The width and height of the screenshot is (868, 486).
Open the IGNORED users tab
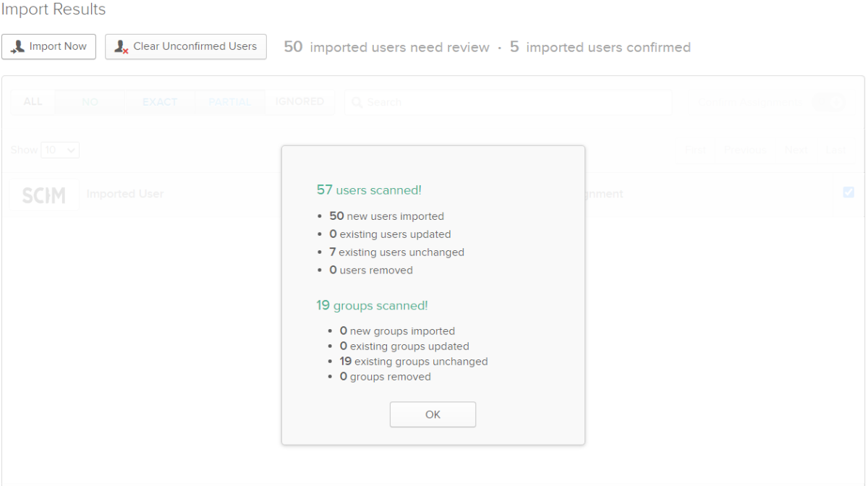(299, 102)
